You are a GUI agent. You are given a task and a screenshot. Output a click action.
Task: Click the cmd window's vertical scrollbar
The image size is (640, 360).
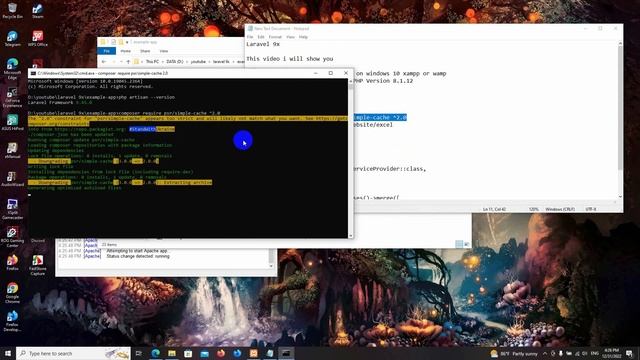350,159
